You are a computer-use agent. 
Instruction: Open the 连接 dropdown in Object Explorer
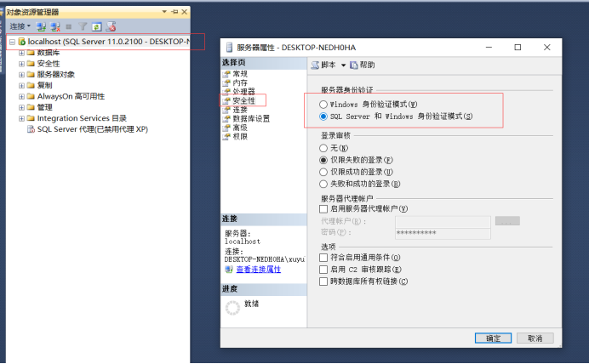pos(20,26)
